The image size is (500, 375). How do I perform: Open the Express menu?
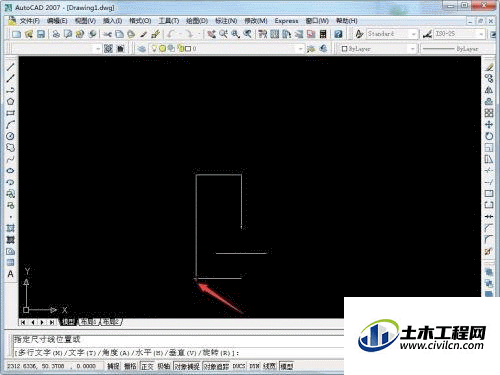[x=286, y=21]
